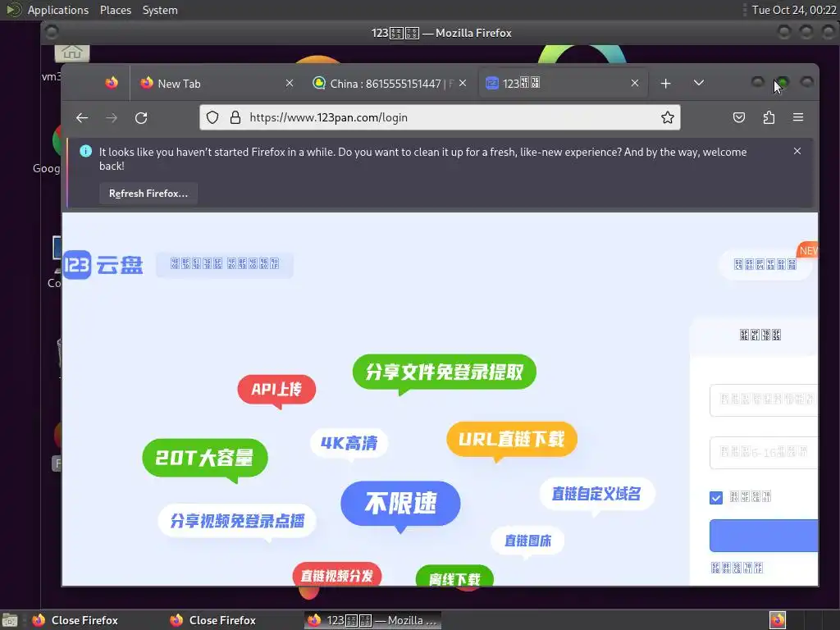The image size is (840, 630).
Task: Open a new tab with plus
Action: click(665, 83)
